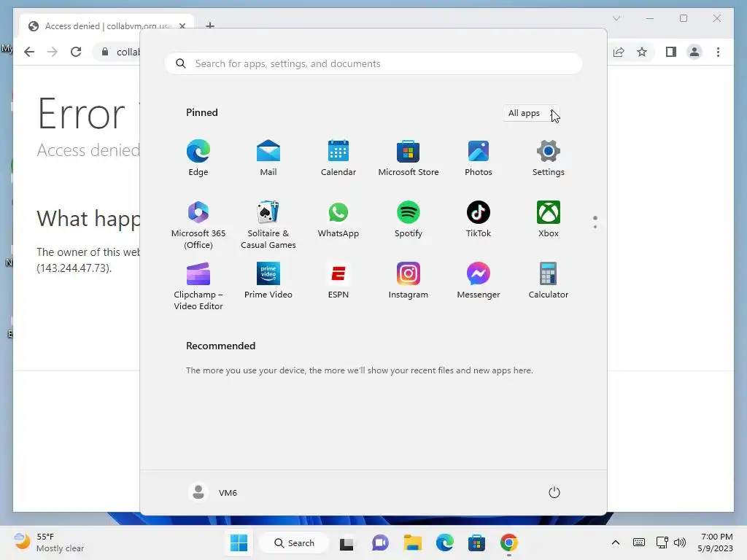Screen dimensions: 747x560
Task: Launch Spotify
Action: (x=409, y=219)
